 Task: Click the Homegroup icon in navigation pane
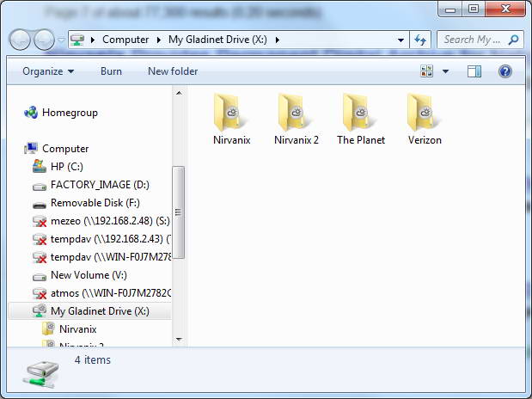[31, 113]
